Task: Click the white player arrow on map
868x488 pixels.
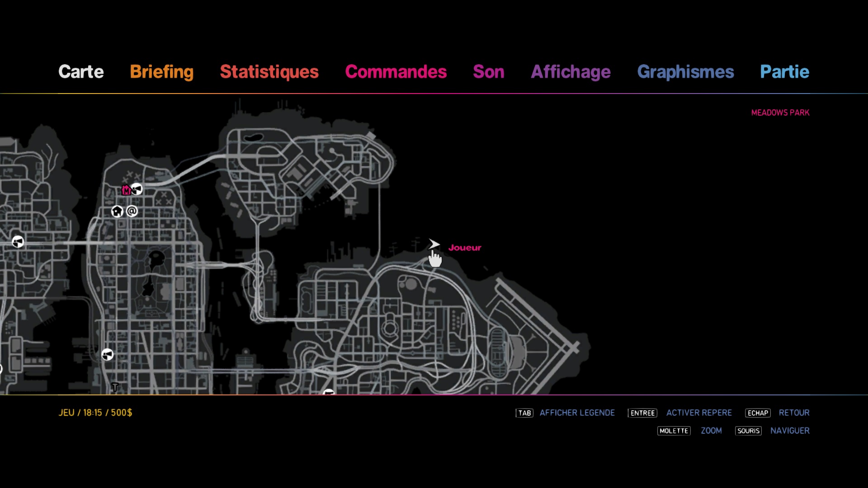Action: click(x=434, y=244)
